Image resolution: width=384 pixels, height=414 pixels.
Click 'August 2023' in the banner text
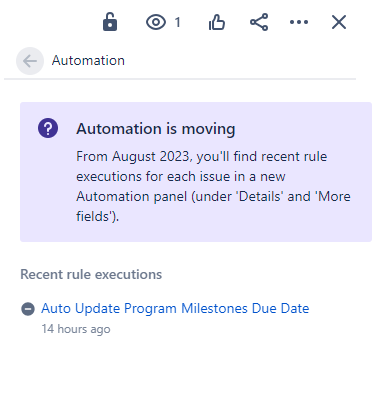[152, 157]
